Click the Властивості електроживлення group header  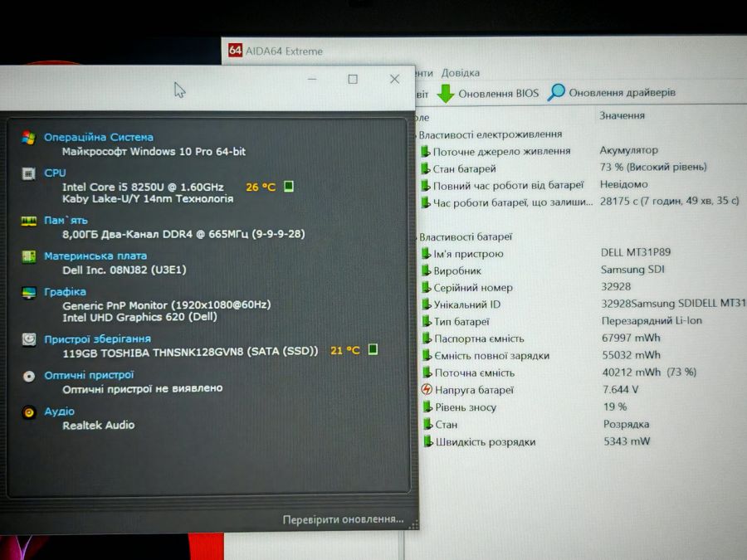pos(491,134)
